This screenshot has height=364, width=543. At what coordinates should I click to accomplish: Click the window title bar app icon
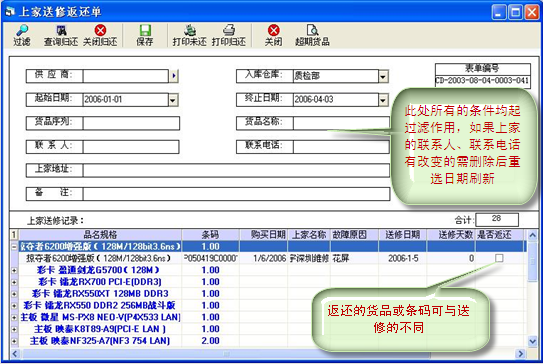(x=10, y=12)
